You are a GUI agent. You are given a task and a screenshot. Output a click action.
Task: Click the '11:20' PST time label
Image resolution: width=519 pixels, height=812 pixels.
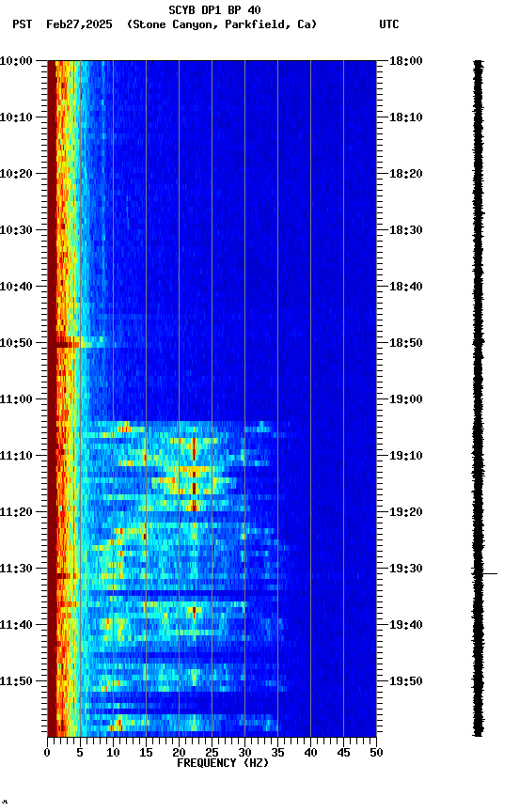coord(16,512)
